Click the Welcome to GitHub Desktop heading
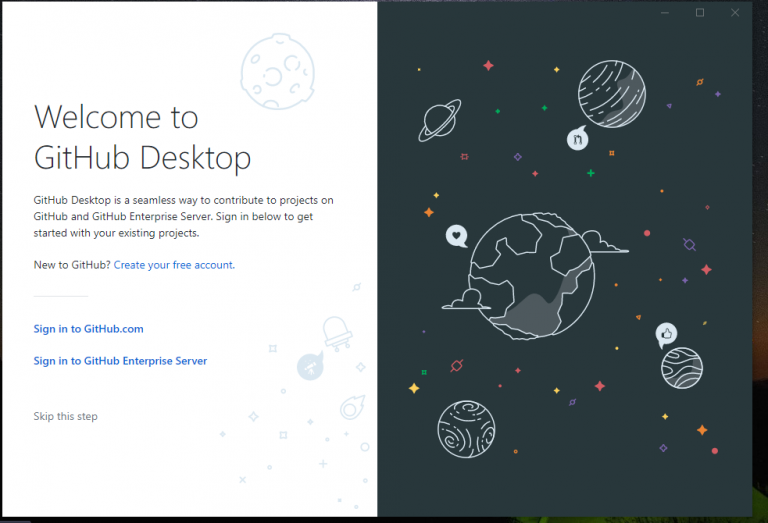This screenshot has height=523, width=768. click(x=142, y=137)
